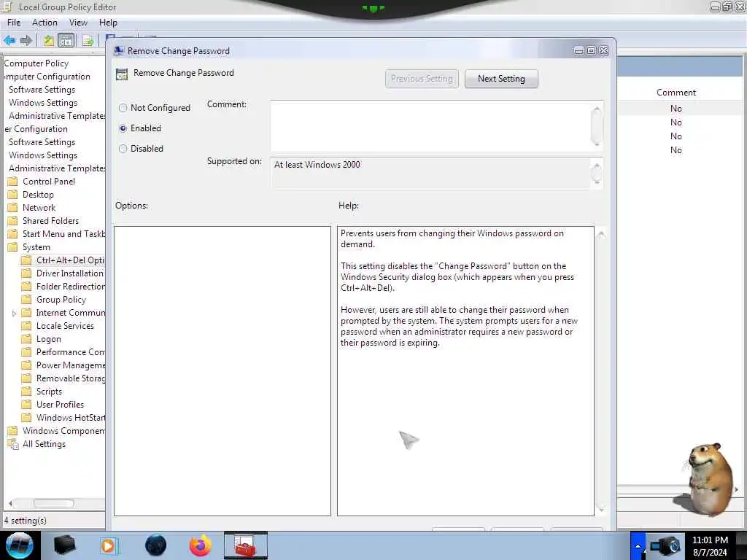Open the media player taskbar icon
The width and height of the screenshot is (747, 560).
pyautogui.click(x=109, y=545)
